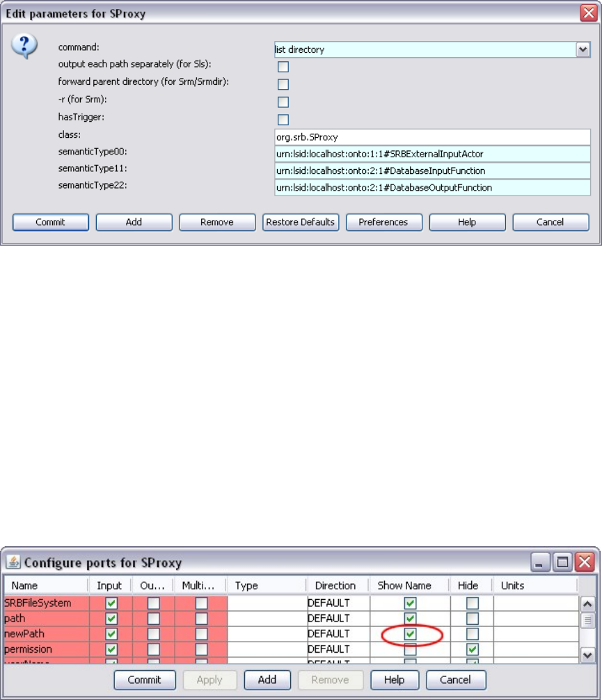Uncheck Show Name for newPath port
Viewport: 602px width, 700px height.
pos(411,634)
